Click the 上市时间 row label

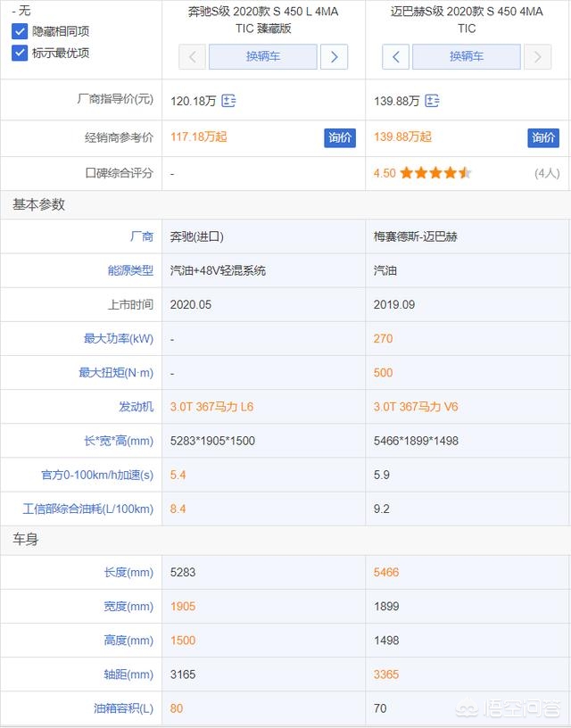[130, 304]
